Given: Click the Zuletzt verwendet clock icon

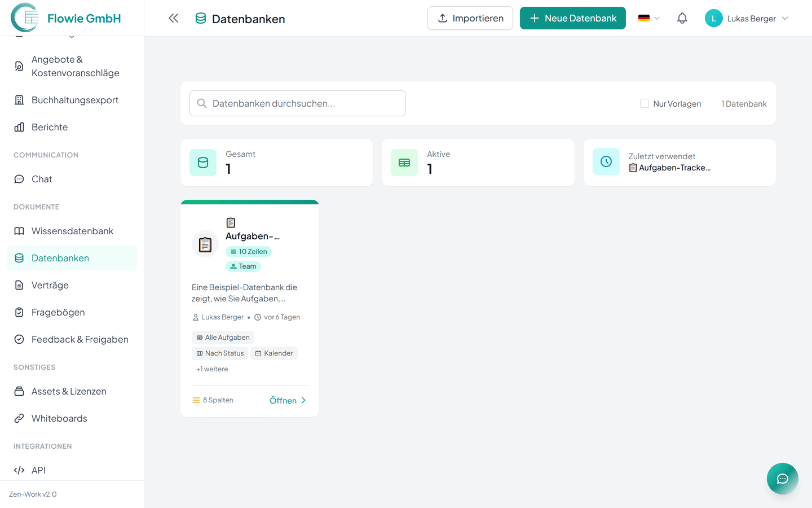Looking at the screenshot, I should point(606,161).
